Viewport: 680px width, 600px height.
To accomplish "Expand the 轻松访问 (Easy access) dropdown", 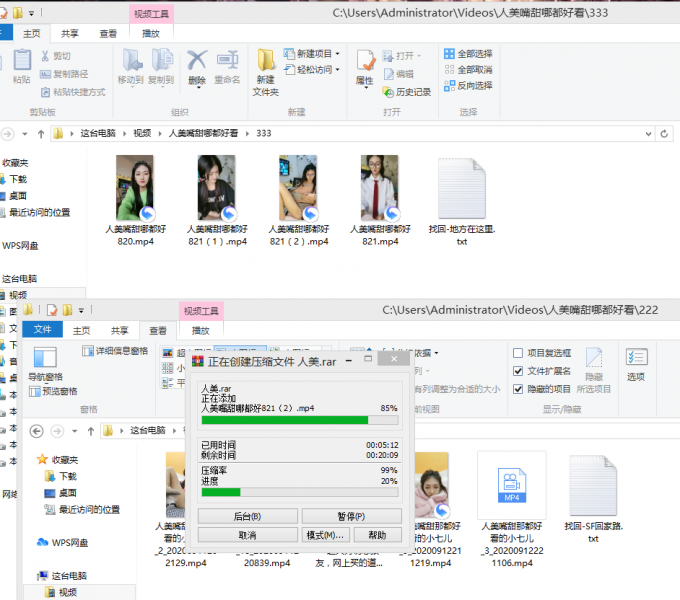I will 337,70.
